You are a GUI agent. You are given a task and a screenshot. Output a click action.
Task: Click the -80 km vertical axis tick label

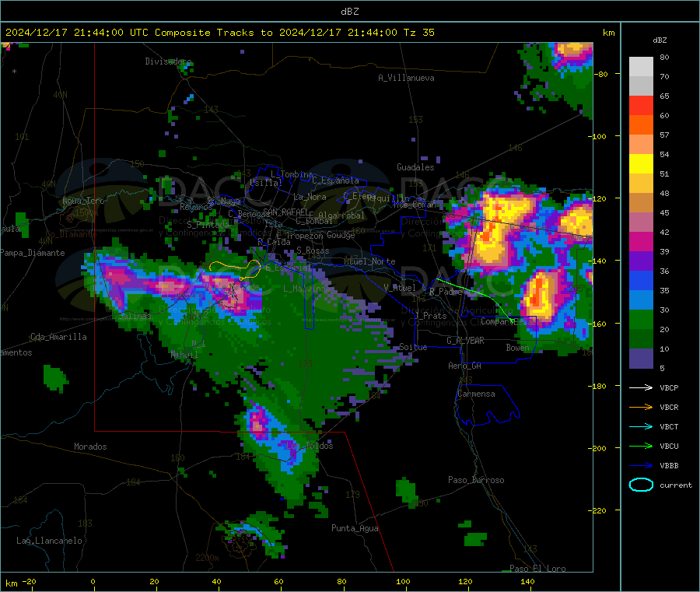(x=600, y=74)
